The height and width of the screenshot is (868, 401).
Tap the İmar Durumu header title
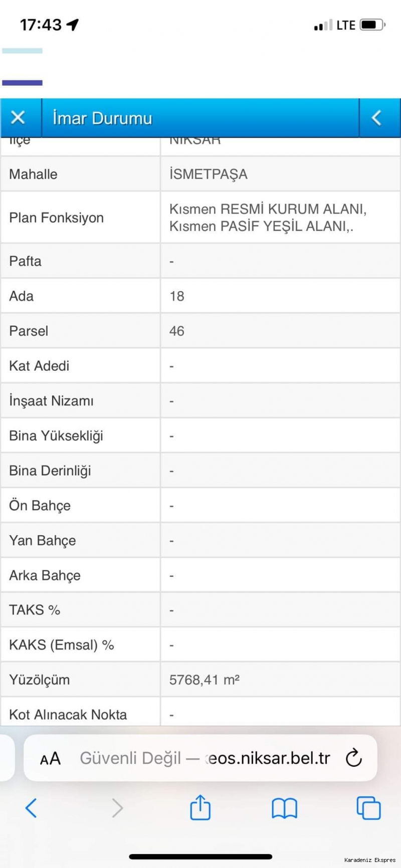[102, 118]
